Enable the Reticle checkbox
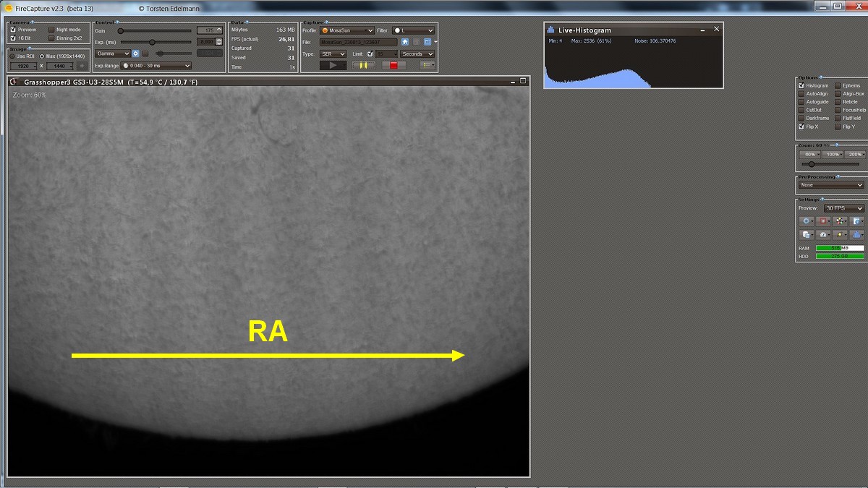The width and height of the screenshot is (868, 488). pos(838,102)
